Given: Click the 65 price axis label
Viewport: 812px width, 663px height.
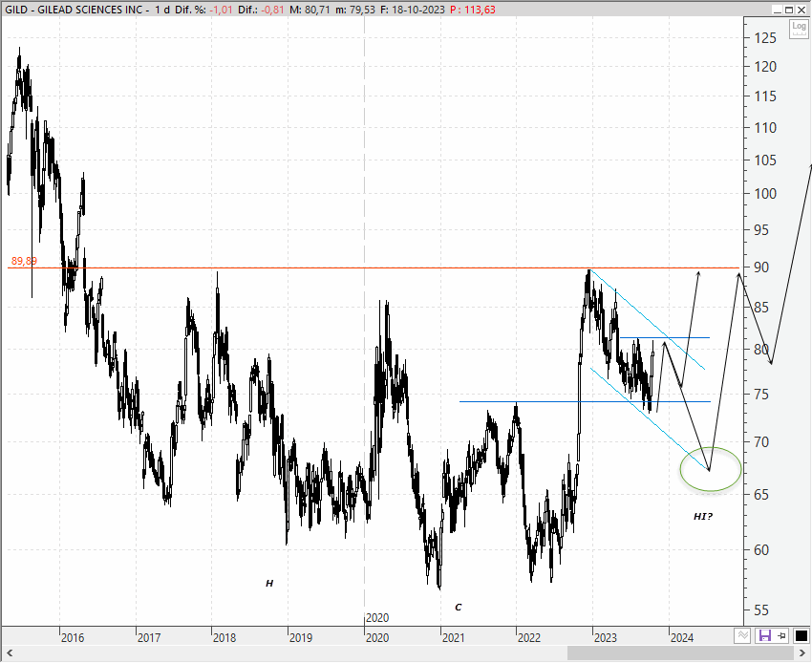Looking at the screenshot, I should (761, 494).
